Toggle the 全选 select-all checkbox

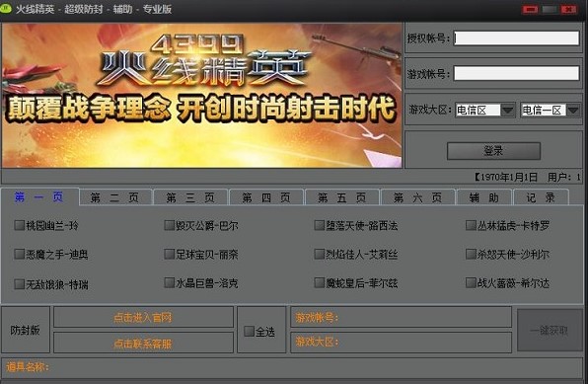click(249, 331)
